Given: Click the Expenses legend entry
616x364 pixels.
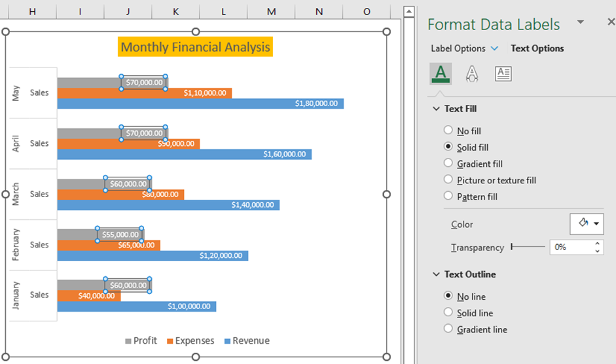Looking at the screenshot, I should click(x=190, y=341).
